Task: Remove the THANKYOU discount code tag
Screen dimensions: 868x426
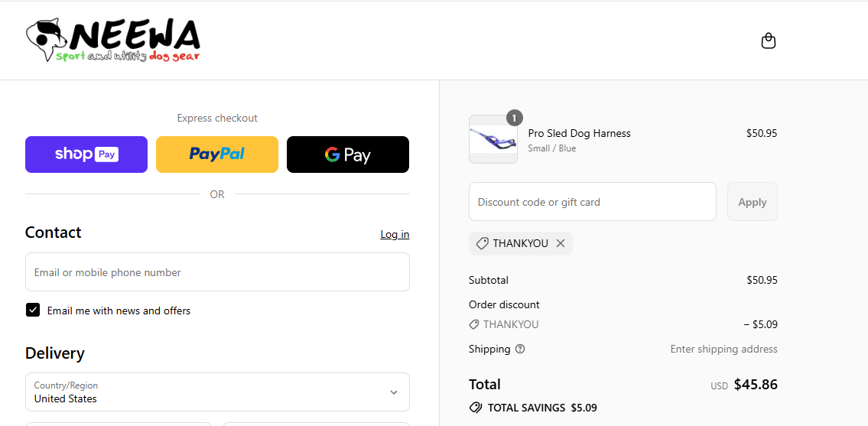Action: pos(561,243)
